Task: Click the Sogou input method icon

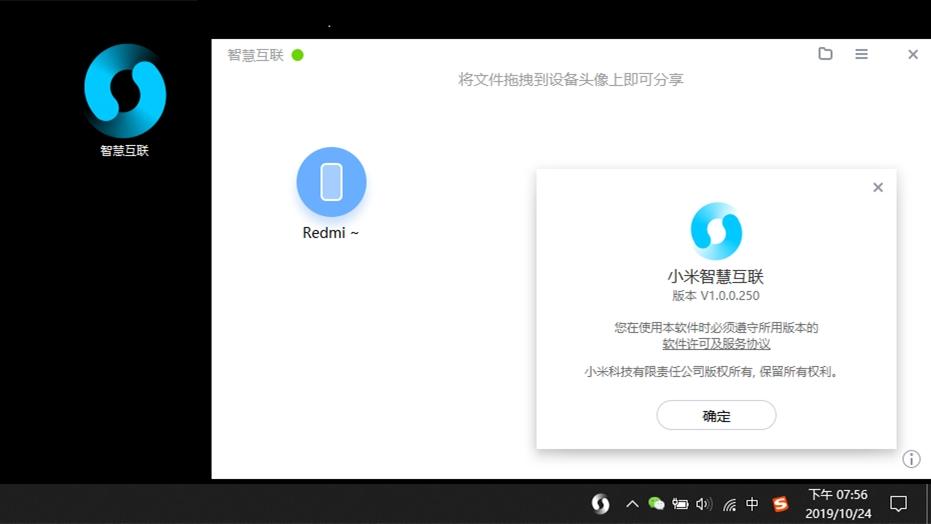Action: (x=780, y=504)
